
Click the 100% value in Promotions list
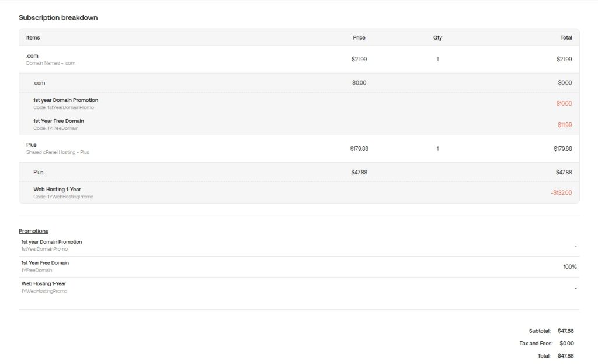coord(570,267)
